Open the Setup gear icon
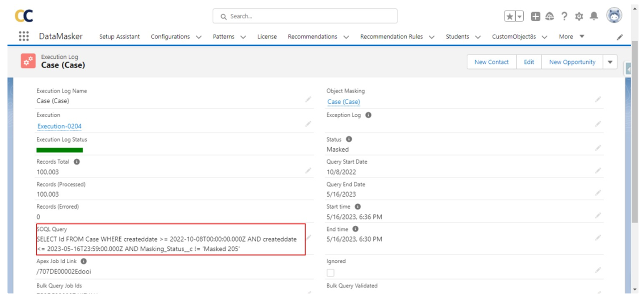The width and height of the screenshot is (644, 298). coord(579,16)
